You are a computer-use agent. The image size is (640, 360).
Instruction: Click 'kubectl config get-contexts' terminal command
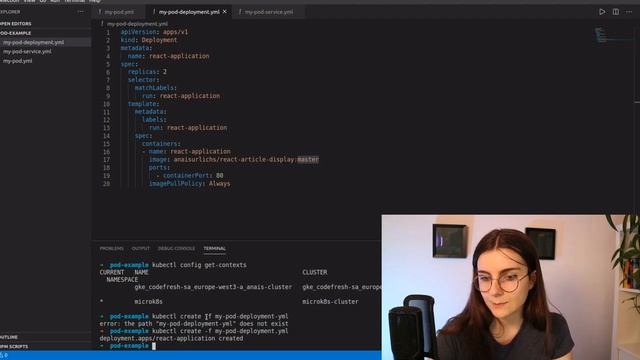coord(199,265)
